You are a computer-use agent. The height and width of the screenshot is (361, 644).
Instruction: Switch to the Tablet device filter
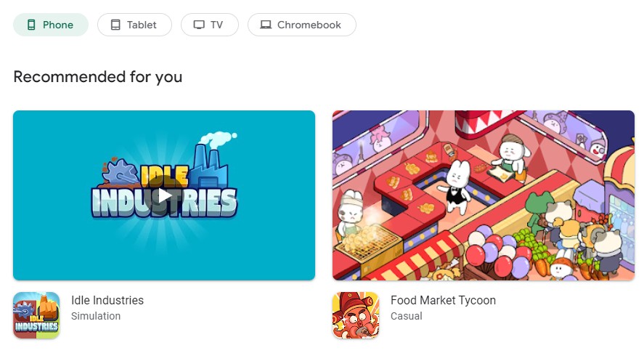[x=134, y=25]
